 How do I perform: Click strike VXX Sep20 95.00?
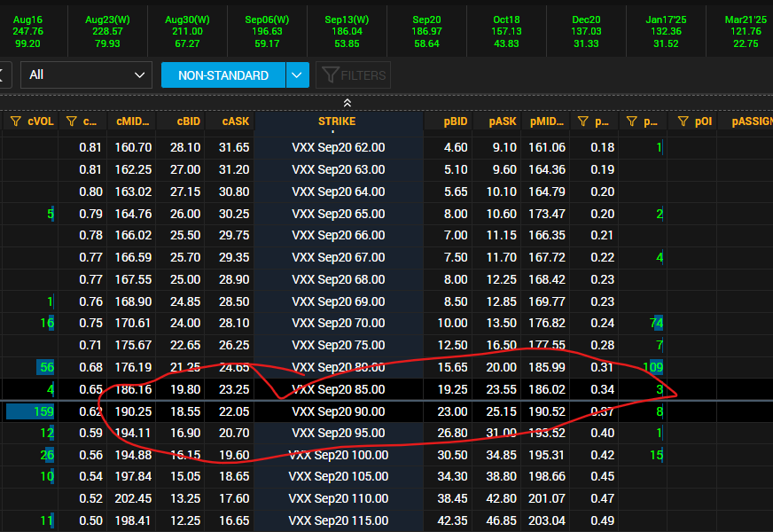click(x=339, y=433)
